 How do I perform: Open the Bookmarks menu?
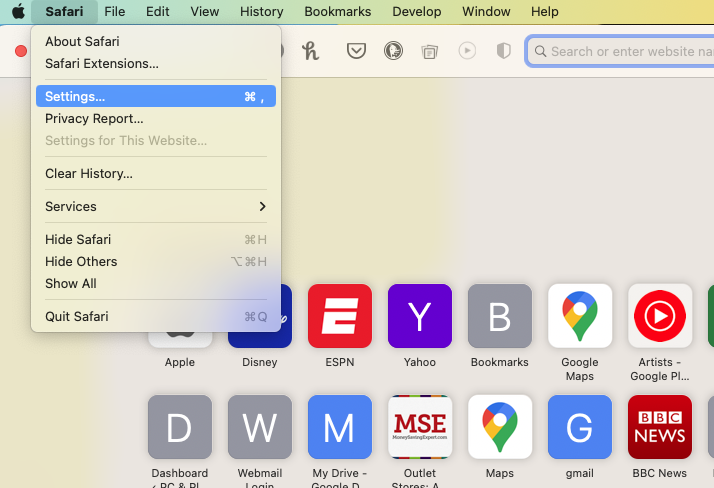tap(338, 11)
